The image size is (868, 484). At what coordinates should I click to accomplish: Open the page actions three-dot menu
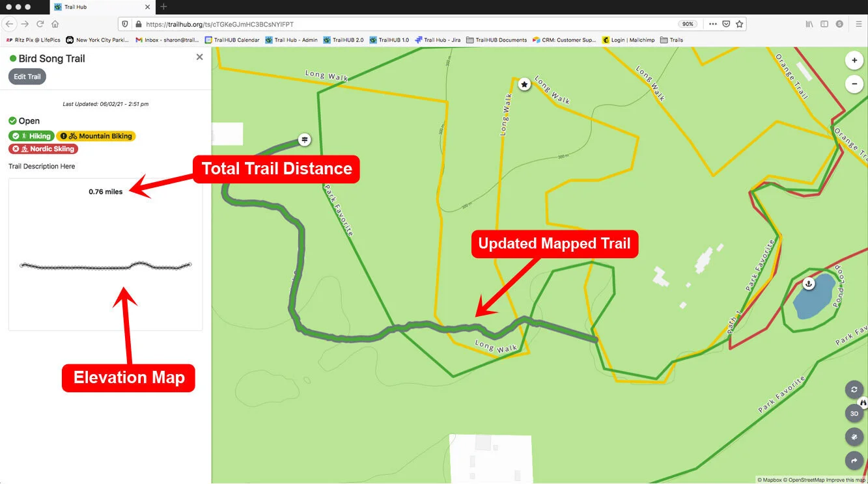tap(712, 24)
